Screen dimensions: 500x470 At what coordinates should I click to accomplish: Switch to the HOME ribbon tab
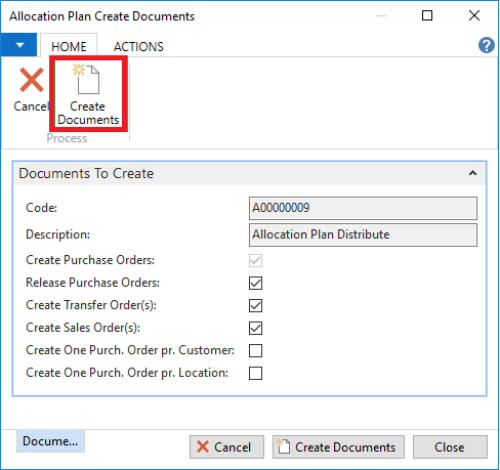tap(69, 46)
